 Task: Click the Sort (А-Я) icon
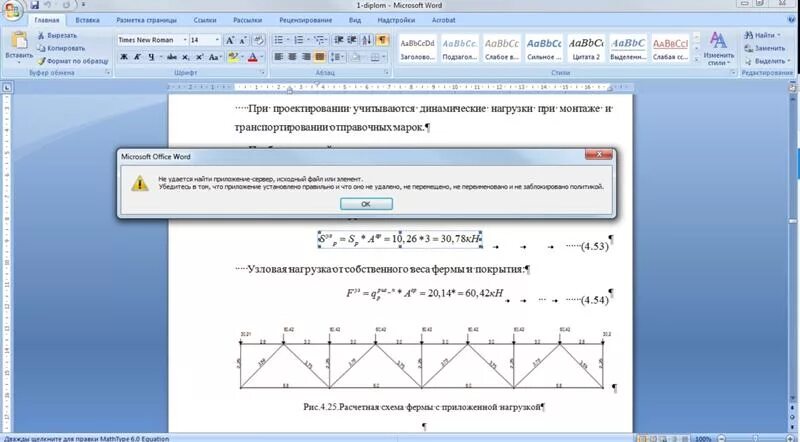pyautogui.click(x=367, y=40)
